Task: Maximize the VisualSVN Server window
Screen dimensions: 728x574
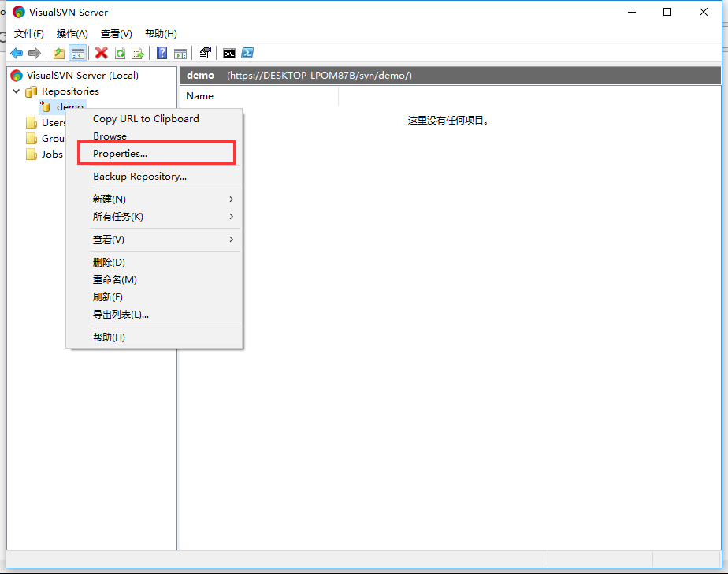Action: point(667,12)
